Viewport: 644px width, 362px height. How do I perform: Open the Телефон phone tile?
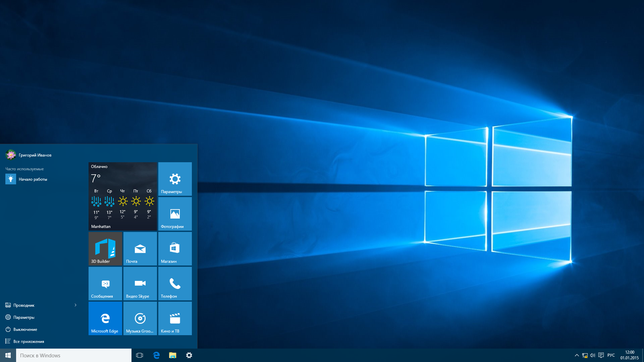(175, 284)
